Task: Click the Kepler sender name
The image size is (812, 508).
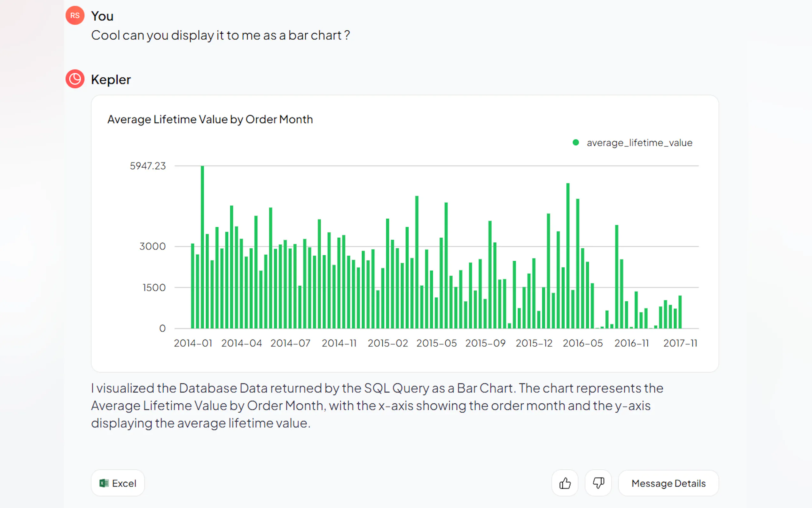Action: [111, 80]
